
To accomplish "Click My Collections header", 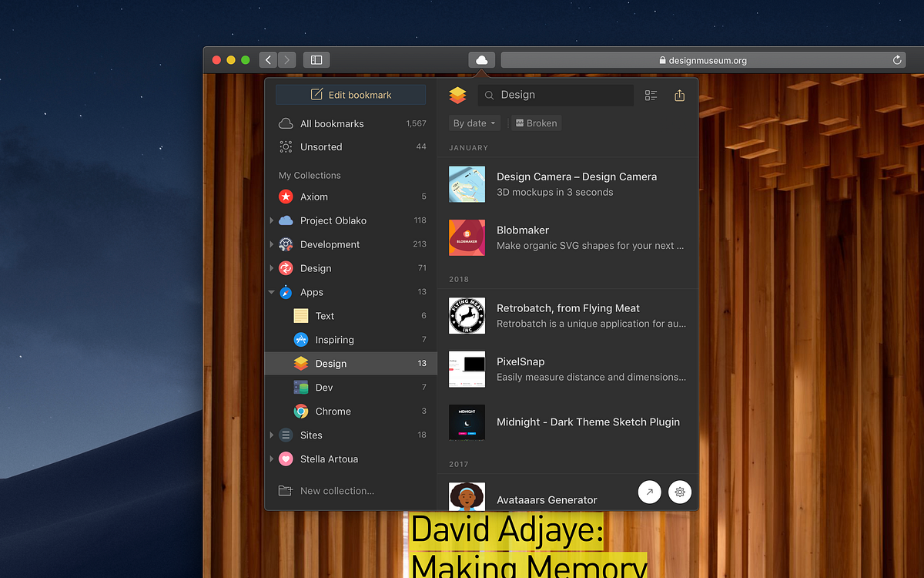I will click(310, 175).
